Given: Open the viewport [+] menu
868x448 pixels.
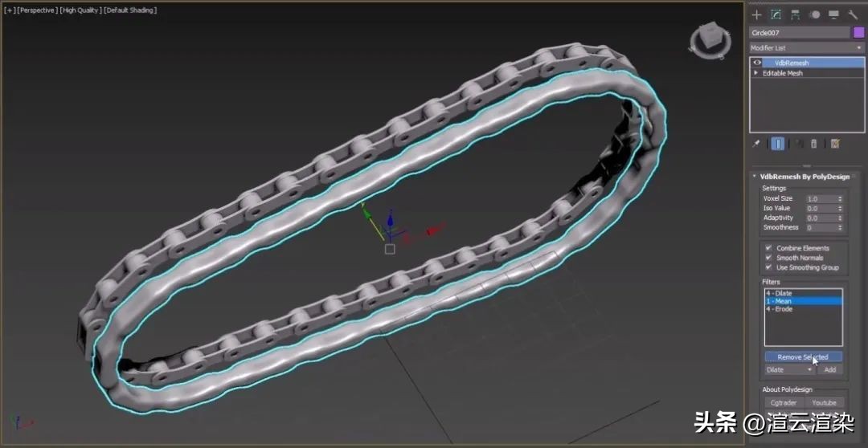Looking at the screenshot, I should tap(10, 10).
